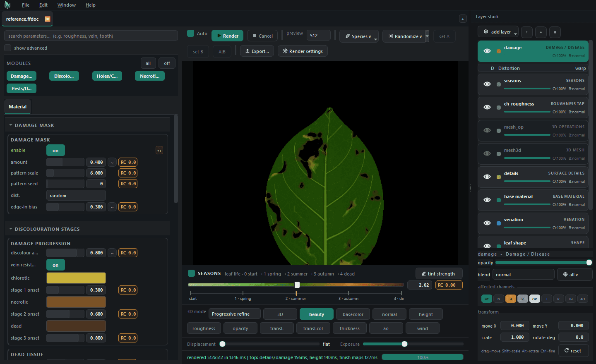Enable the Auto render checkbox
The height and width of the screenshot is (364, 596).
(x=191, y=34)
